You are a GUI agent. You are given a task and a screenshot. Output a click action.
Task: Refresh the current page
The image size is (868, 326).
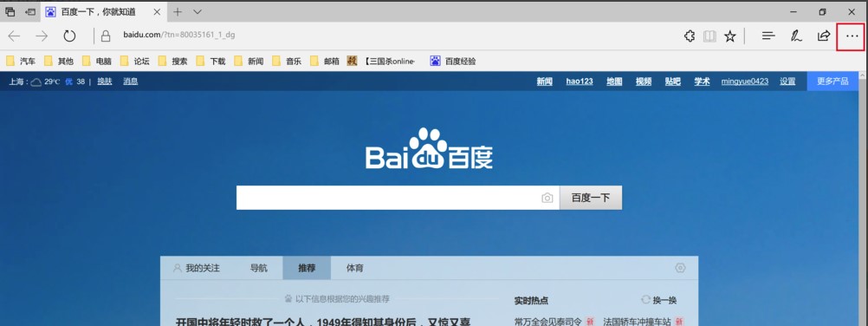[69, 36]
